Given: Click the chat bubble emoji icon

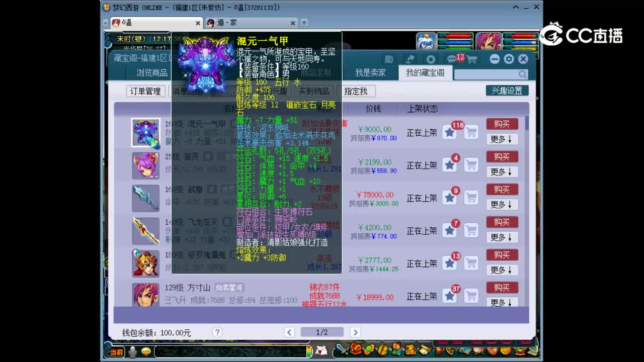Looking at the screenshot, I should click(146, 351).
